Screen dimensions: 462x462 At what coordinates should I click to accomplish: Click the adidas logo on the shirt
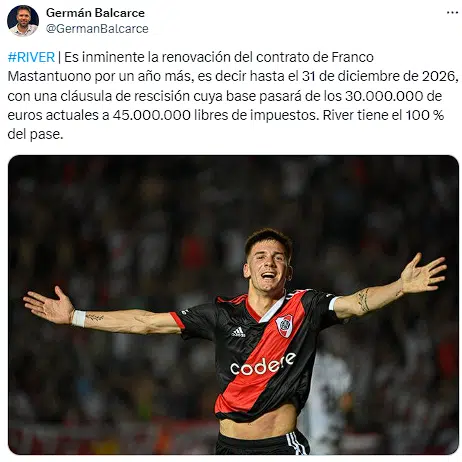click(x=238, y=332)
